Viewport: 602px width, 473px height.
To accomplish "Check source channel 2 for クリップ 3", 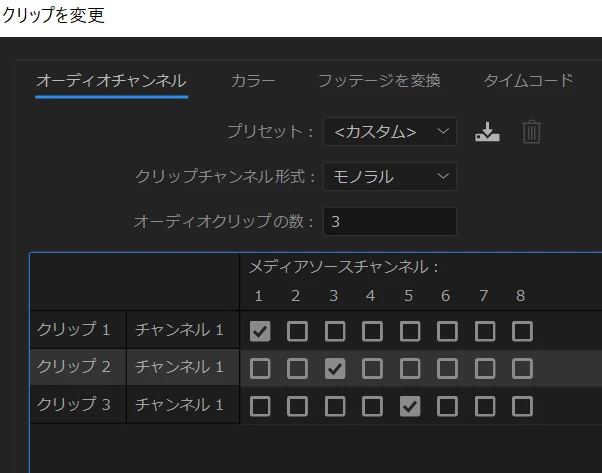I will [x=298, y=406].
